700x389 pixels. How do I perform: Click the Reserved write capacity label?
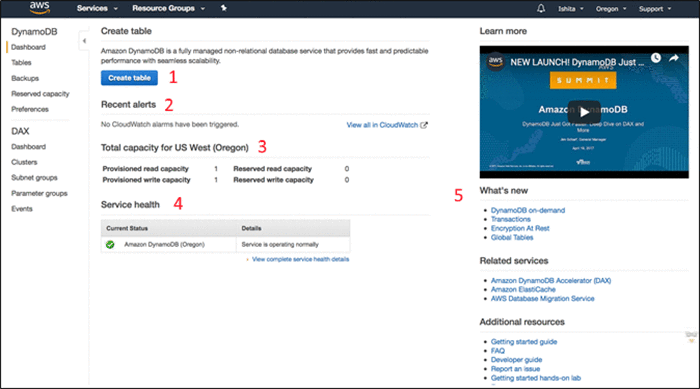pos(273,180)
